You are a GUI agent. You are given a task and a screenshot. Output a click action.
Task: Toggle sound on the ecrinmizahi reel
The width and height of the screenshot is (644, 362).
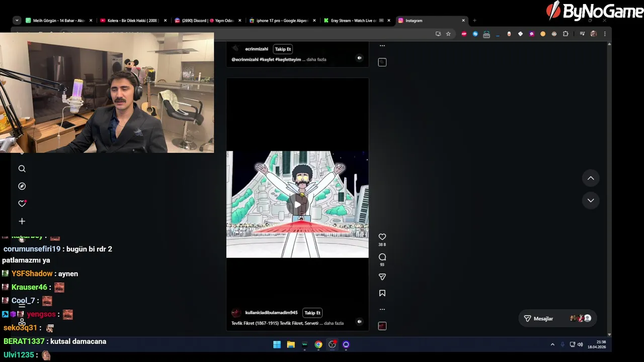(x=359, y=58)
